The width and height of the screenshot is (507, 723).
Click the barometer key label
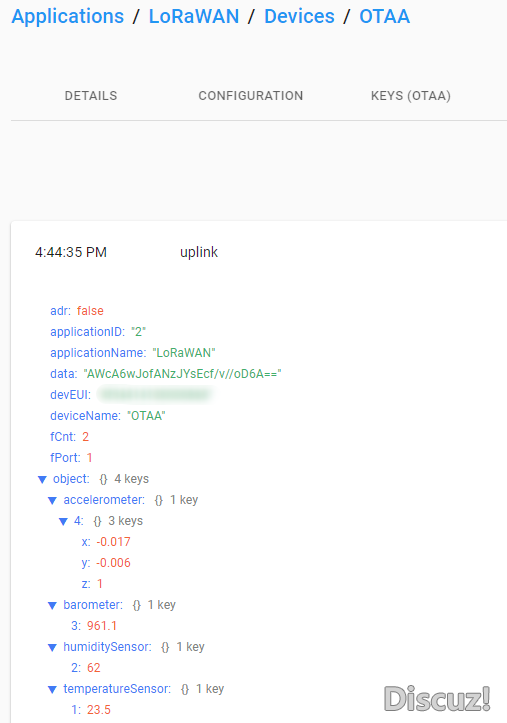pos(93,604)
